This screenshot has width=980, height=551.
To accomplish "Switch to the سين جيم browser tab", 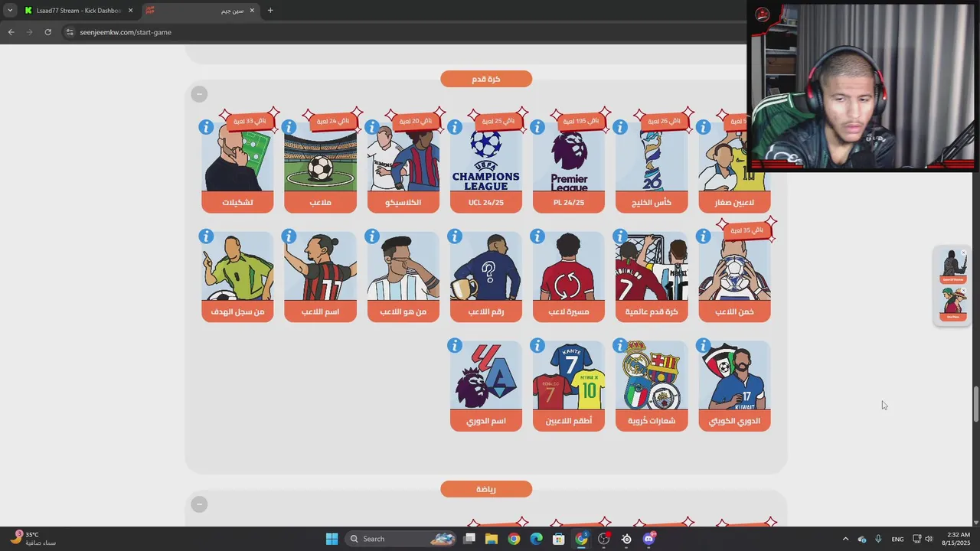I will click(x=201, y=11).
